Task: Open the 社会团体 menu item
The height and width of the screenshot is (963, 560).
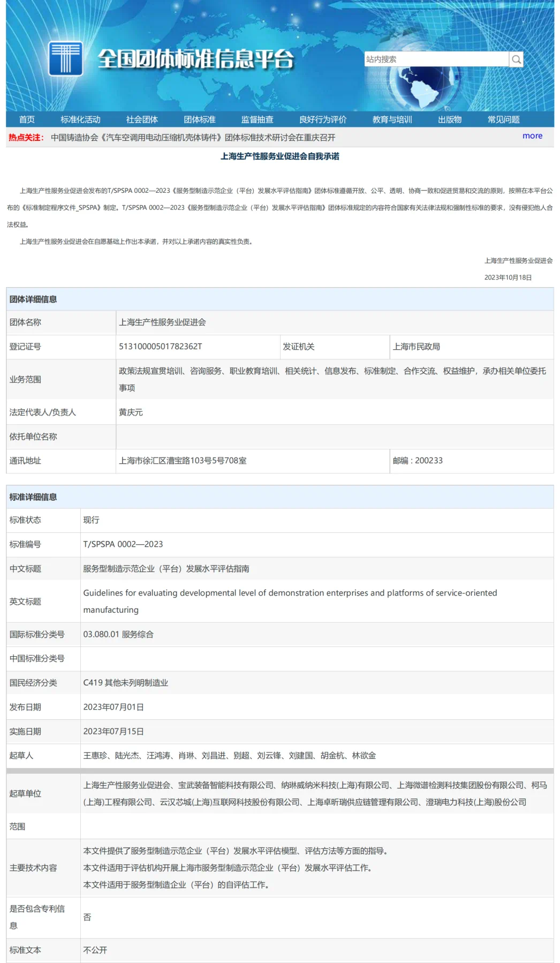Action: [142, 119]
